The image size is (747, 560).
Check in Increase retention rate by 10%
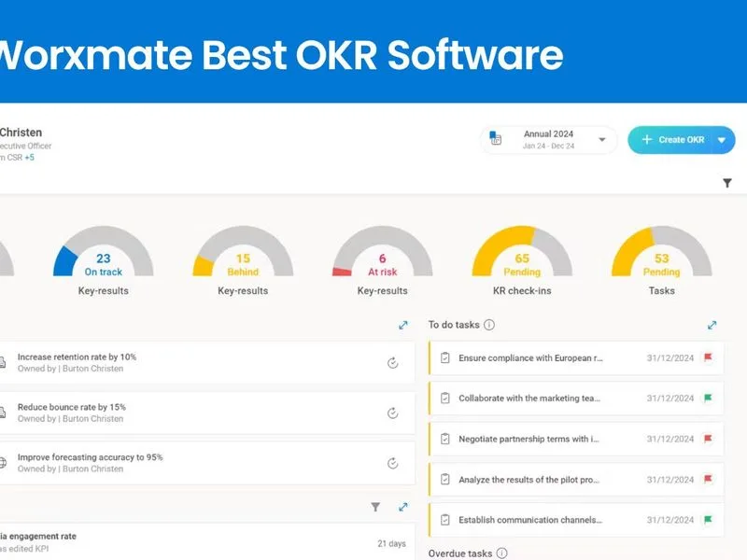pos(392,363)
